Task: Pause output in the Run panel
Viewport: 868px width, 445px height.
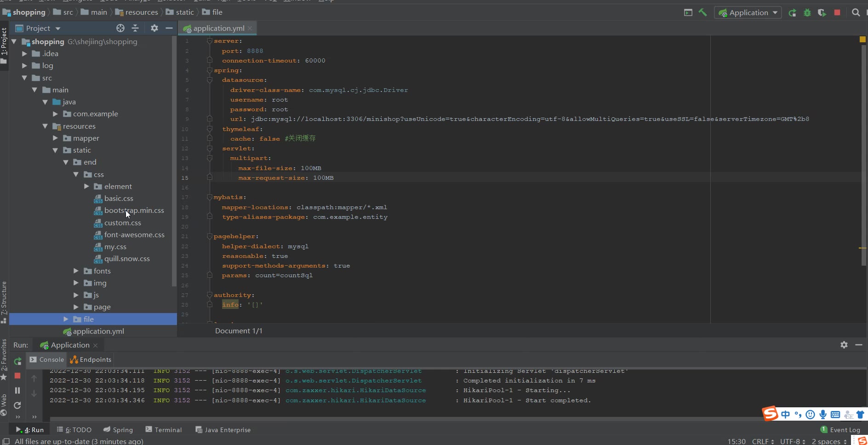Action: [17, 390]
